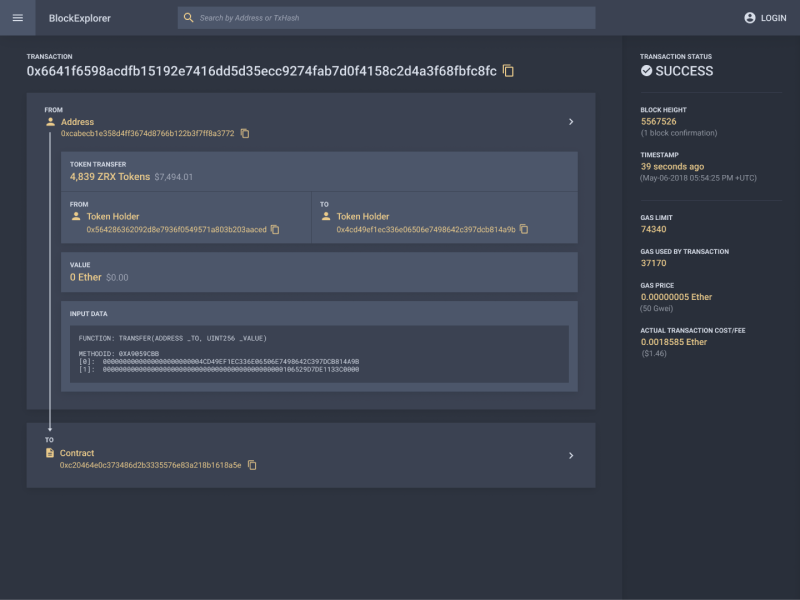
Task: Click the input data code block
Action: (x=319, y=354)
